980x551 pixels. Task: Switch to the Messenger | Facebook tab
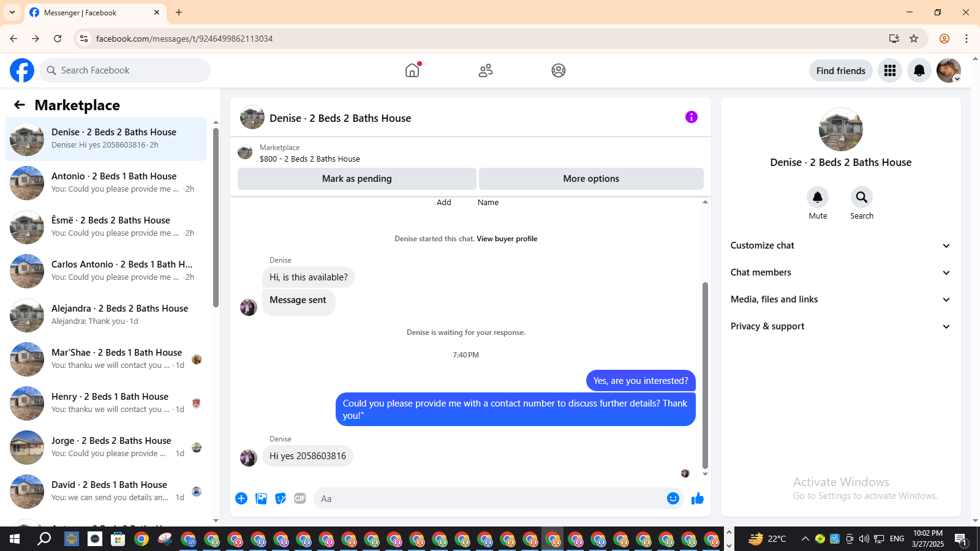(x=95, y=13)
